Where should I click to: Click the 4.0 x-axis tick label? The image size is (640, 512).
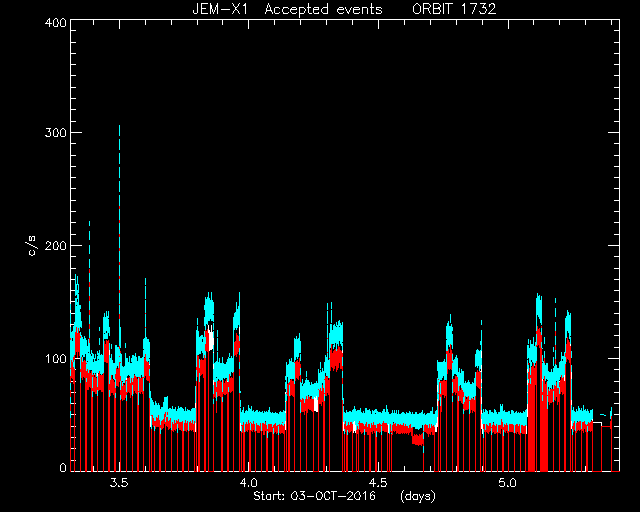click(x=249, y=483)
